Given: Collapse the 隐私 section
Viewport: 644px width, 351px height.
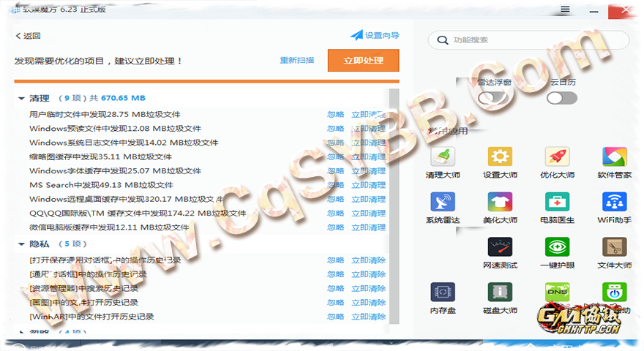Looking at the screenshot, I should (21, 244).
